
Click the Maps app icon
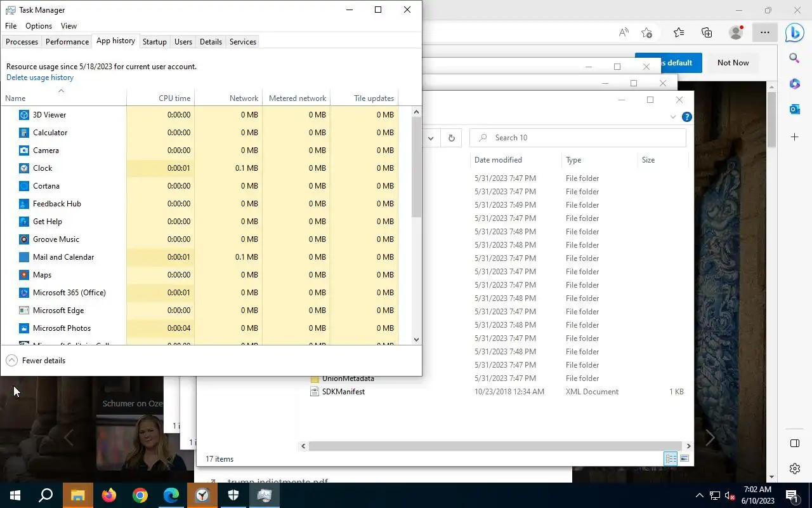[24, 275]
